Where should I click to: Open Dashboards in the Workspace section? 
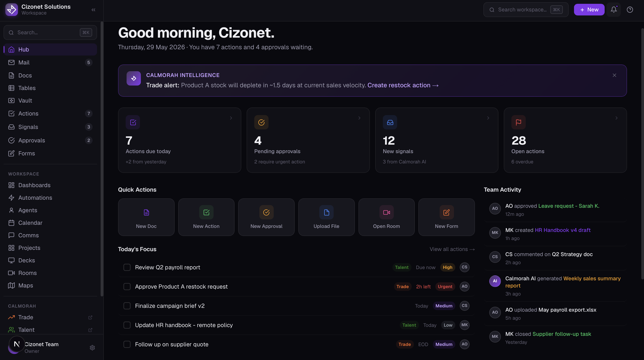[50, 185]
